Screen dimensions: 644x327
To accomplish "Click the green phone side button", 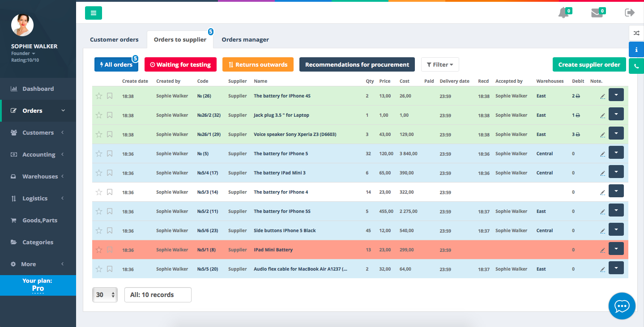I will (636, 66).
